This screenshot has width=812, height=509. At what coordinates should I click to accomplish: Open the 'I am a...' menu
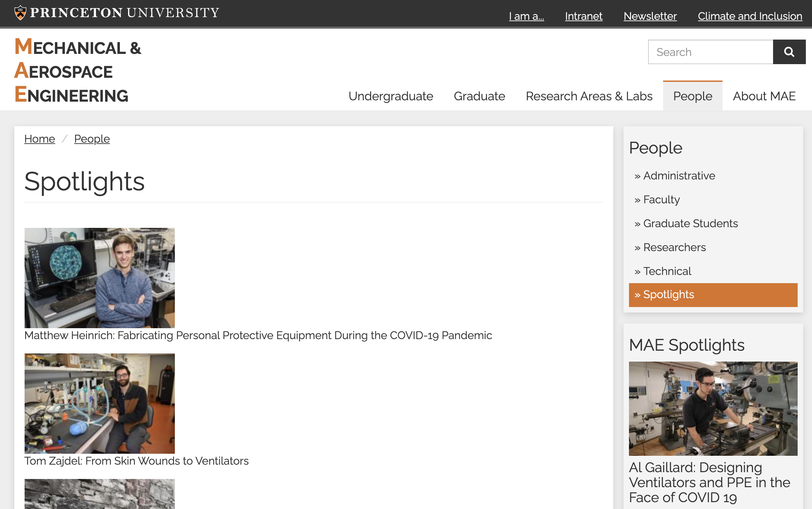click(526, 16)
